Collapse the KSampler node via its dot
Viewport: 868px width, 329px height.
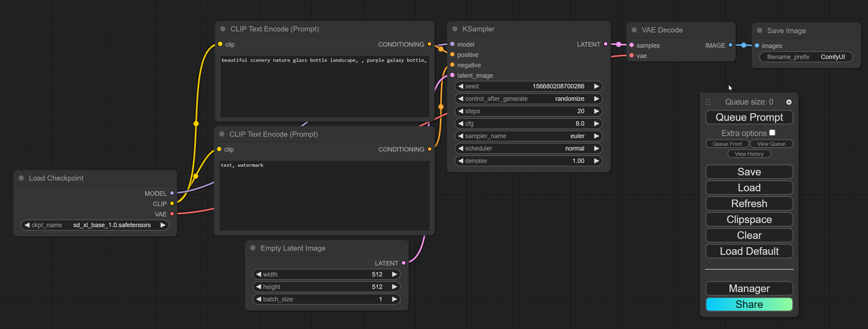point(455,29)
